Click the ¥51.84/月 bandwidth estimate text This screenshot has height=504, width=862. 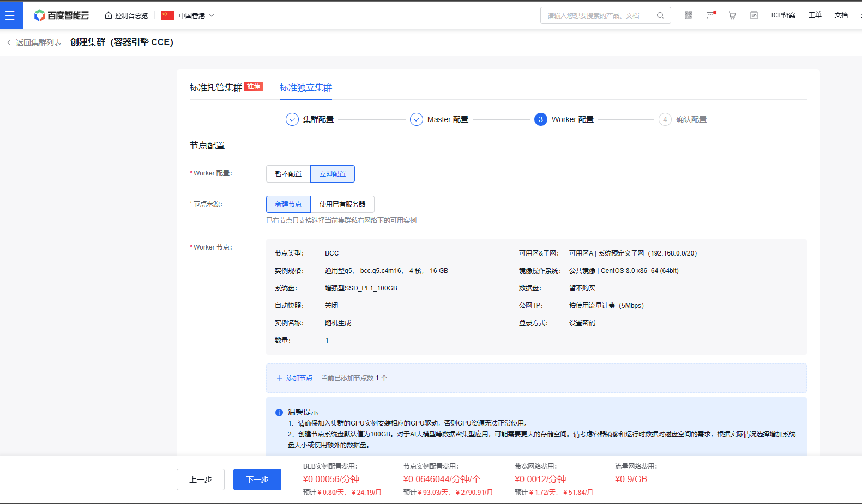point(578,493)
